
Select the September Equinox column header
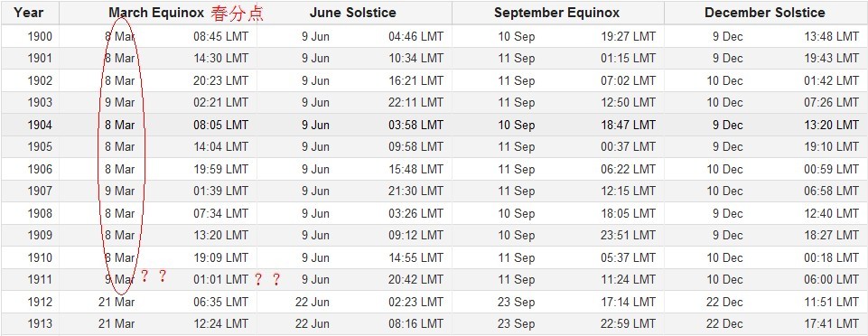click(557, 12)
